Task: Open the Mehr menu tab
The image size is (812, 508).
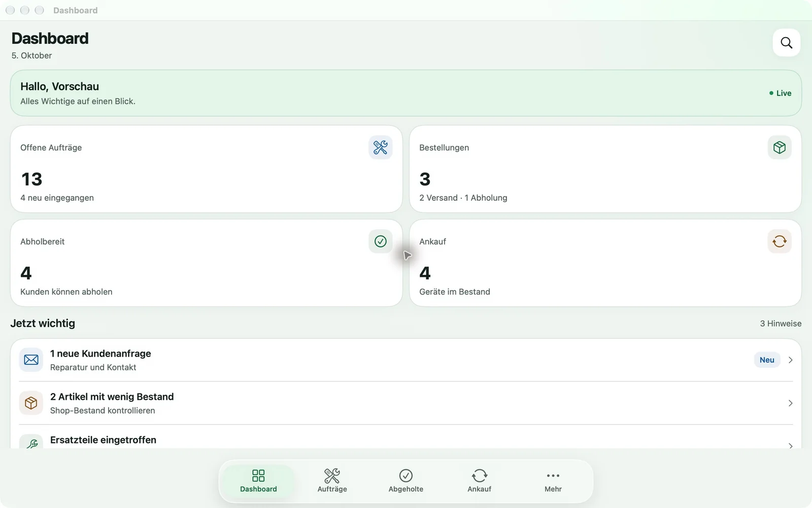Action: 553,481
